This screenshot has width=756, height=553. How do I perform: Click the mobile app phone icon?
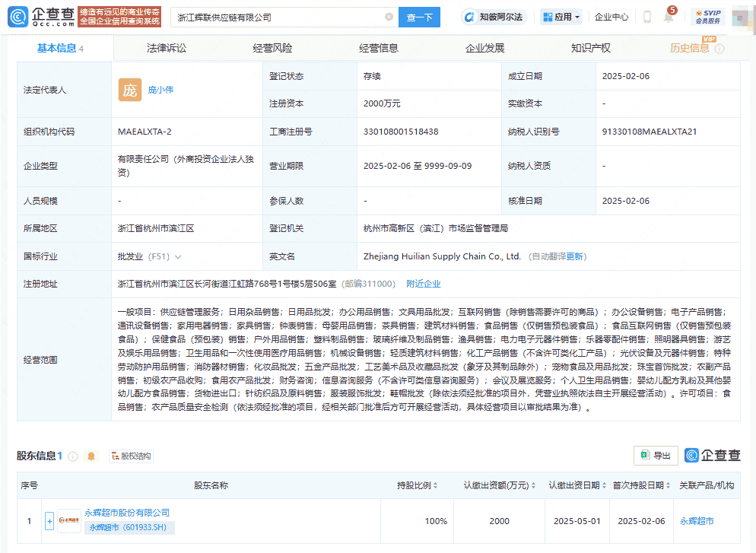tap(646, 16)
